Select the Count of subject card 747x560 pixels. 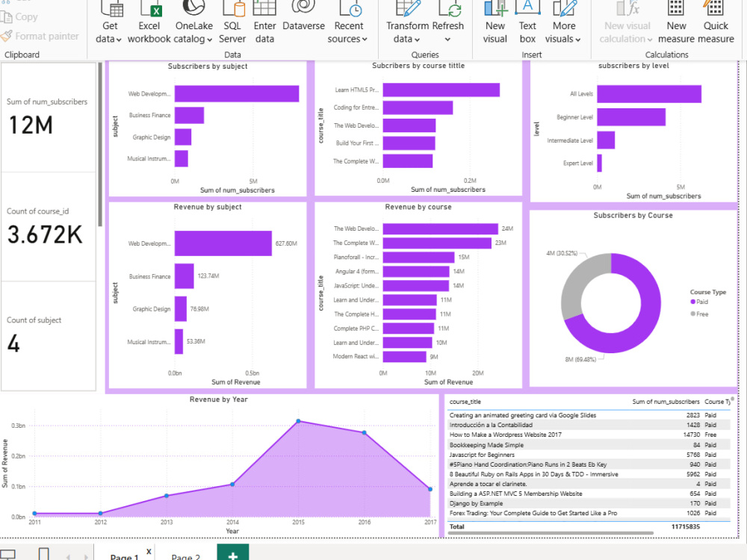click(48, 336)
